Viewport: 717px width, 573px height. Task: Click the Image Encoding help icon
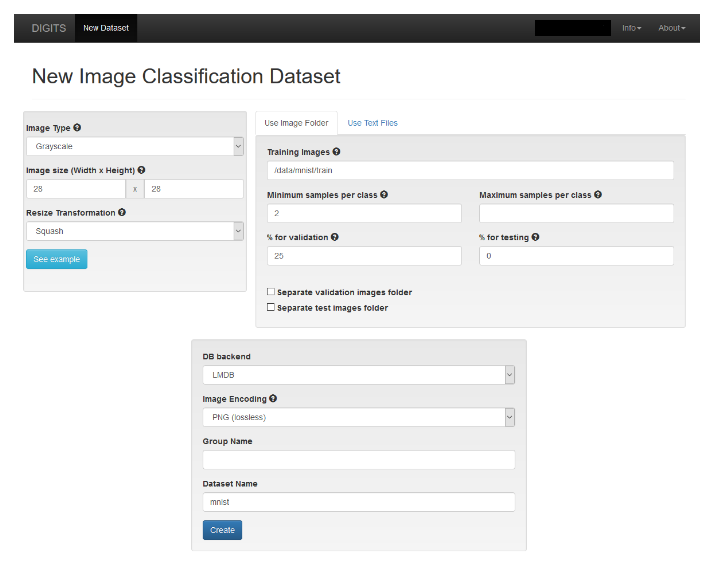coord(273,399)
